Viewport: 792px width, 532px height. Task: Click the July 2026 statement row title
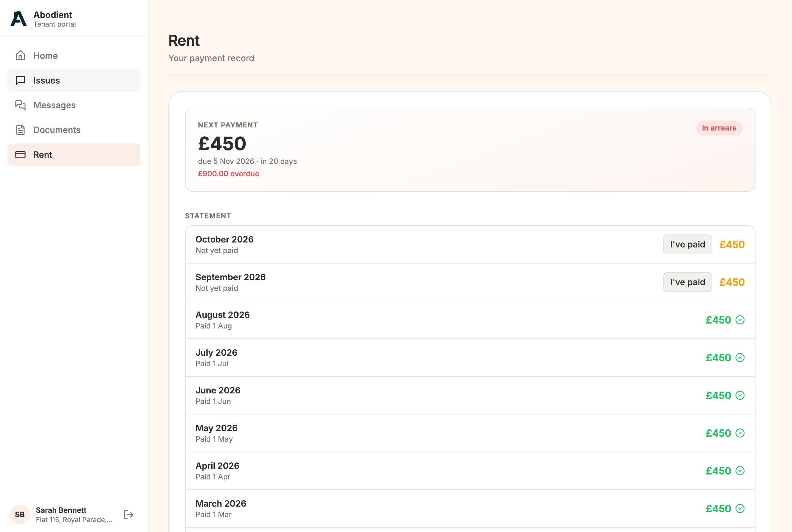point(216,352)
